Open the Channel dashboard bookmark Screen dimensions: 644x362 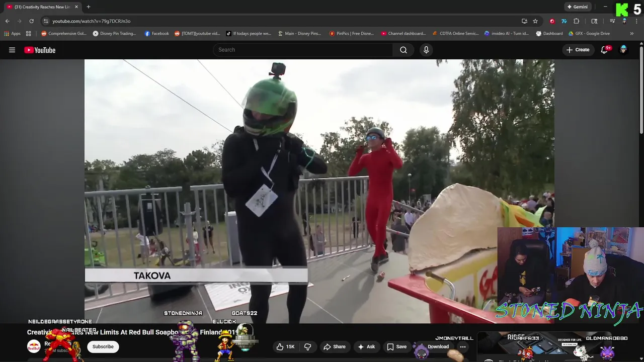(x=404, y=34)
